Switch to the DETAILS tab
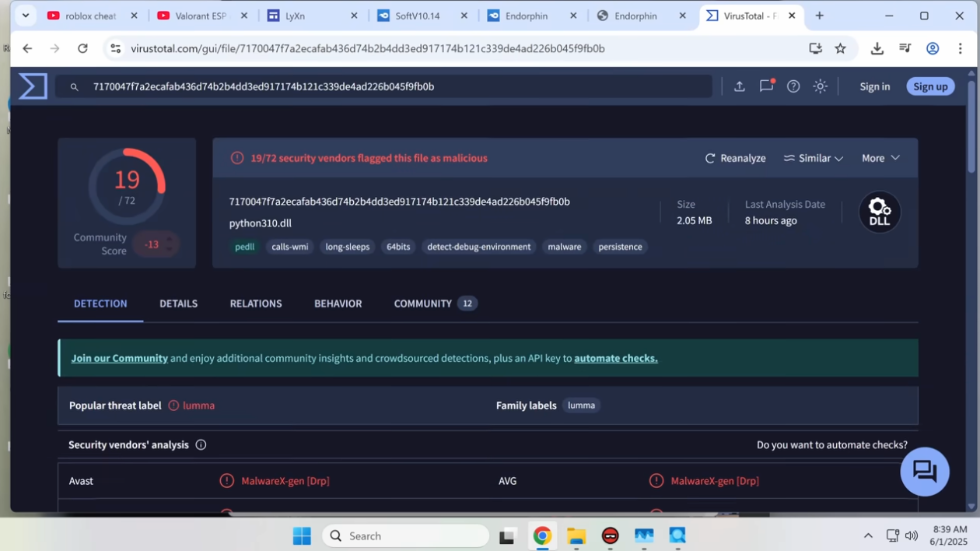This screenshot has height=551, width=980. point(178,304)
